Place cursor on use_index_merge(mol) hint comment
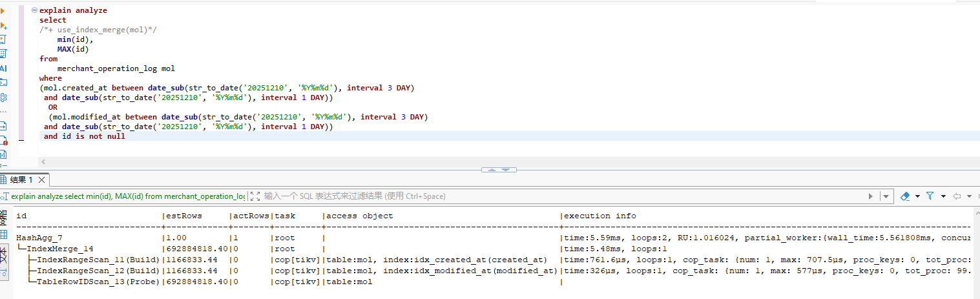Screen dimensions: 980x299 tap(98, 30)
